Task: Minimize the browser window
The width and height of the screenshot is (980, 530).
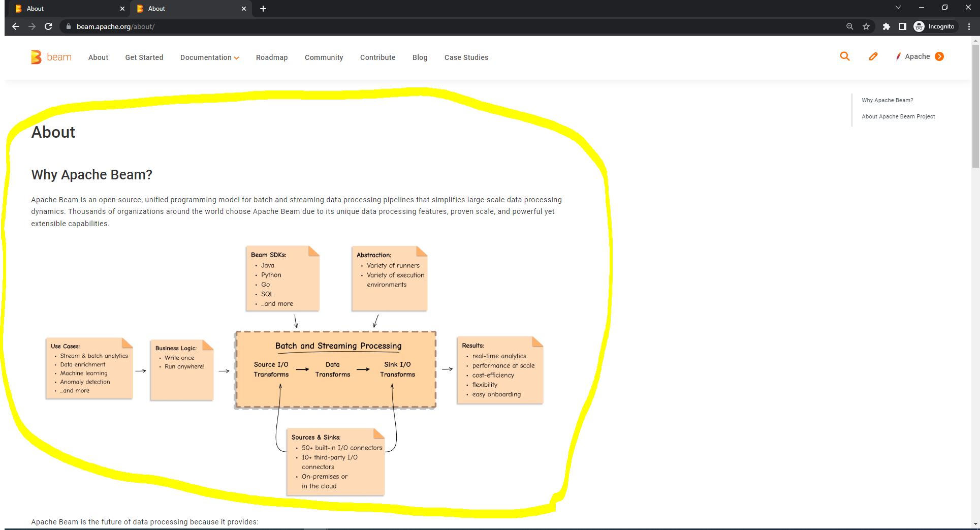Action: point(921,8)
